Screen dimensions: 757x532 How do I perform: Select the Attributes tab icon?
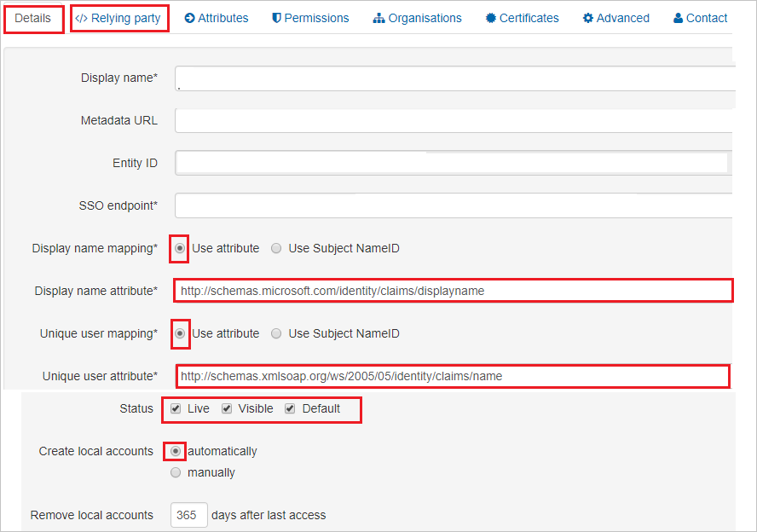pos(189,17)
